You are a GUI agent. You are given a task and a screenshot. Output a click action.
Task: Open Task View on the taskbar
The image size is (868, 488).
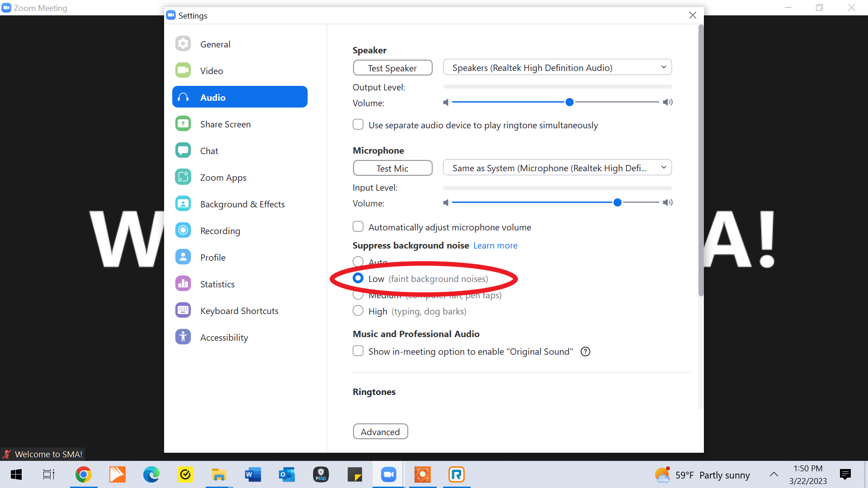pyautogui.click(x=48, y=474)
